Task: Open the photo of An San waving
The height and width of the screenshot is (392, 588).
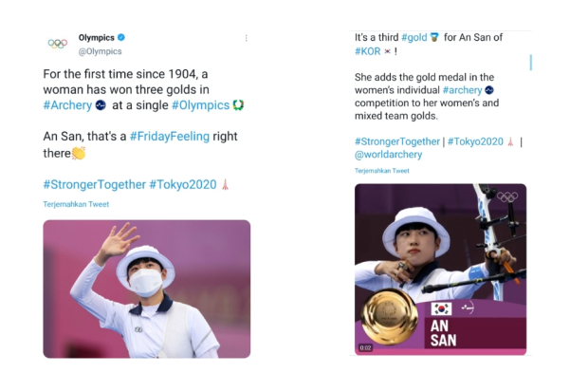Action: coord(147,289)
